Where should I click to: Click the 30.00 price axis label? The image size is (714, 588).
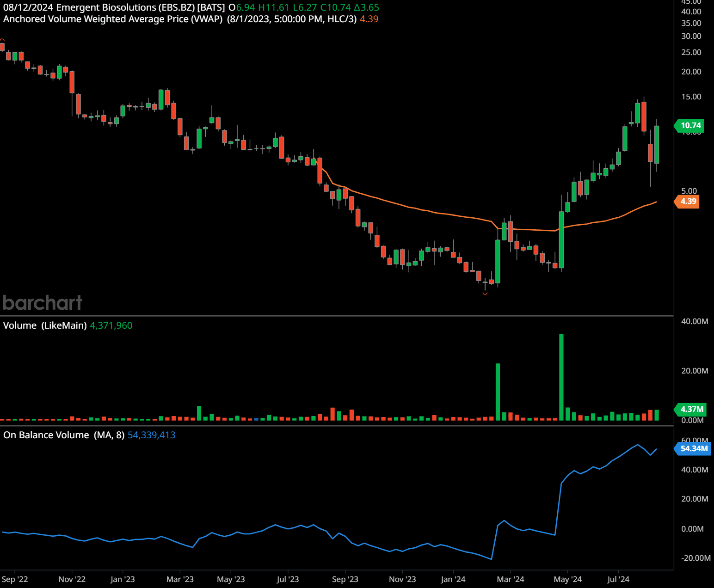(x=691, y=36)
